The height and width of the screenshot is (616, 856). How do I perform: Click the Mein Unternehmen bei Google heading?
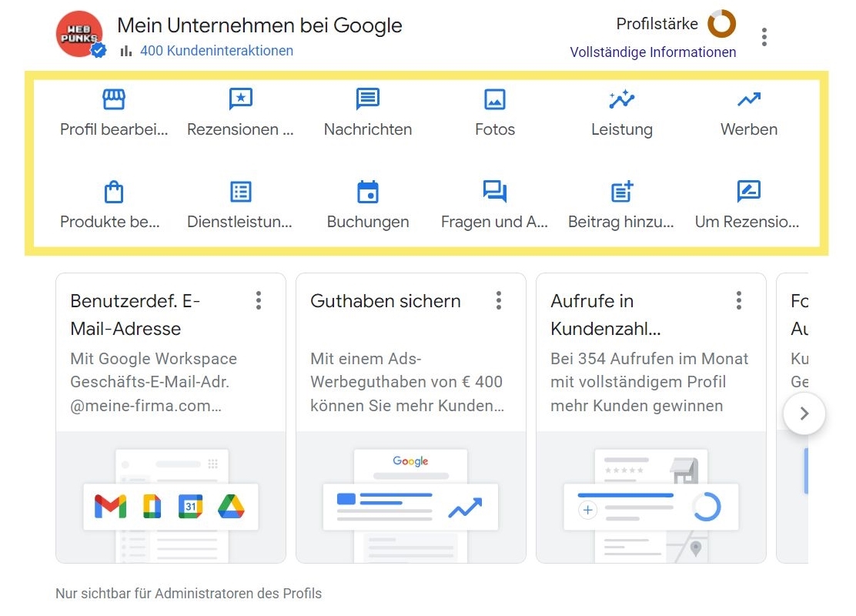click(259, 25)
